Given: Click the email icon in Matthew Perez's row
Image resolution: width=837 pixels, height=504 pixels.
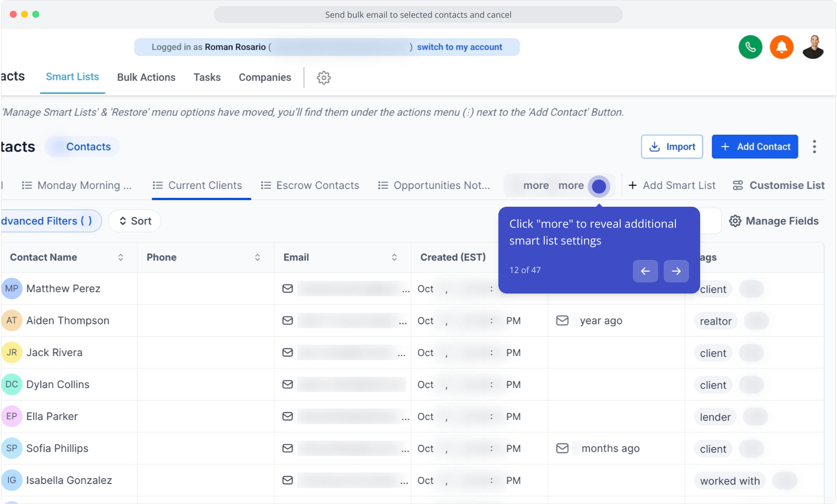Looking at the screenshot, I should click(x=288, y=289).
